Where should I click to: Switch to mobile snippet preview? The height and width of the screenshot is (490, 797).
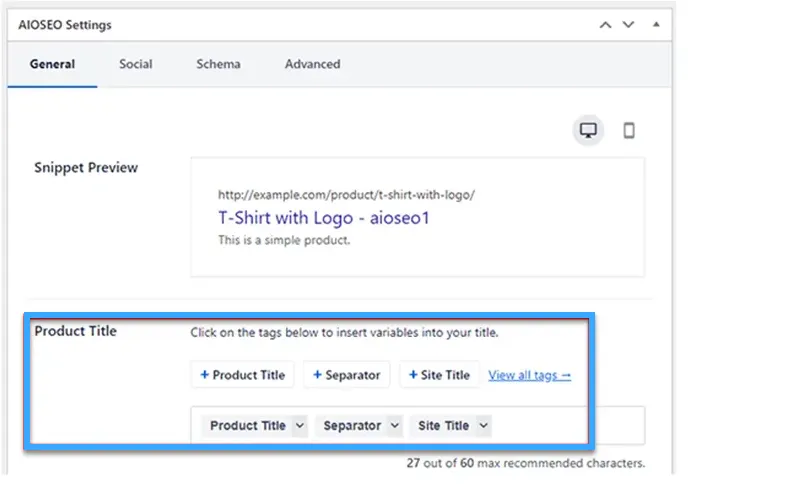tap(629, 131)
